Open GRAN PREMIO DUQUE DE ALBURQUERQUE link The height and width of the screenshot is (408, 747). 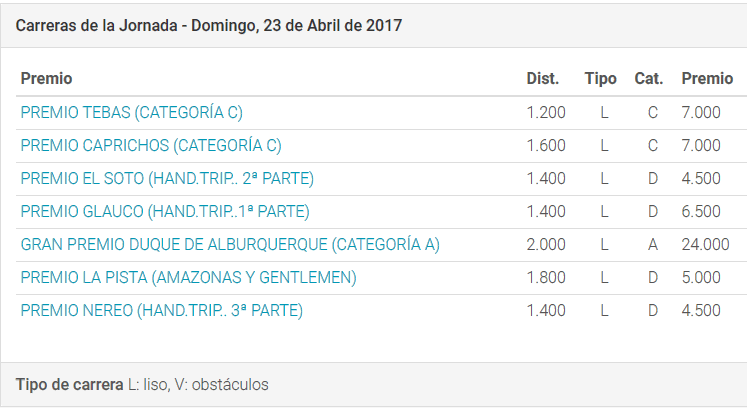(x=230, y=245)
